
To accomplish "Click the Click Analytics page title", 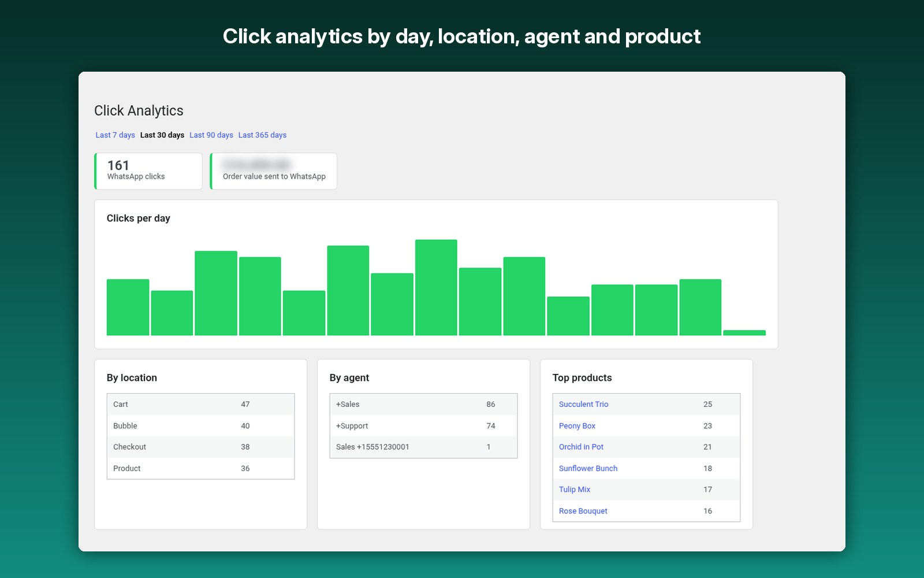I will (139, 111).
